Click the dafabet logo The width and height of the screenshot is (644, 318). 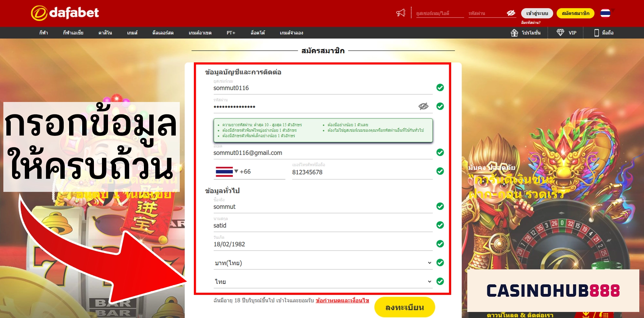coord(65,13)
